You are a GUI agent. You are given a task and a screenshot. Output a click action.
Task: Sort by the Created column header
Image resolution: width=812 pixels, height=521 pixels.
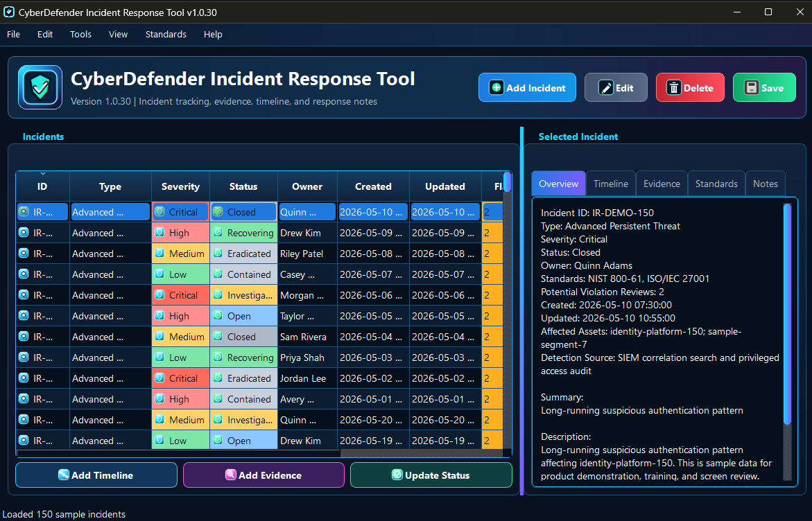pyautogui.click(x=373, y=186)
